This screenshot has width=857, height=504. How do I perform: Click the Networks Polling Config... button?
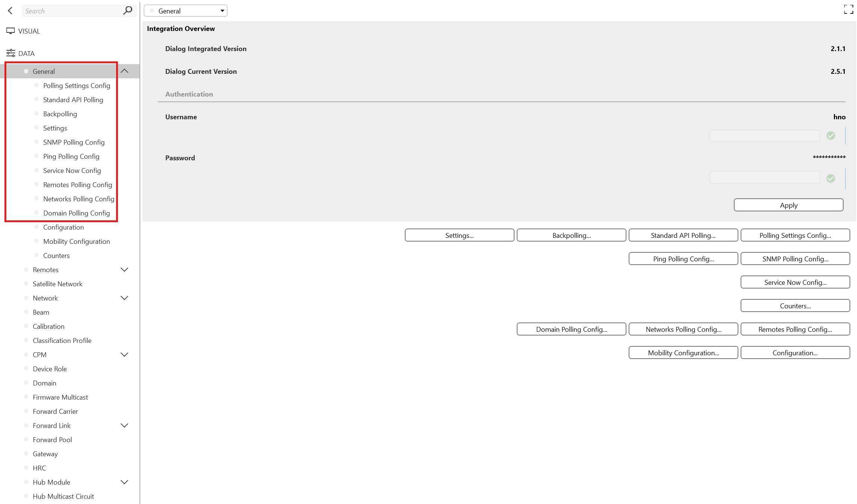[683, 329]
